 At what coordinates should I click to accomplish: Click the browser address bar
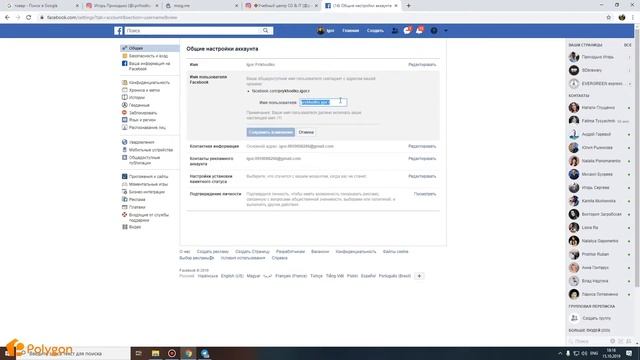point(322,18)
